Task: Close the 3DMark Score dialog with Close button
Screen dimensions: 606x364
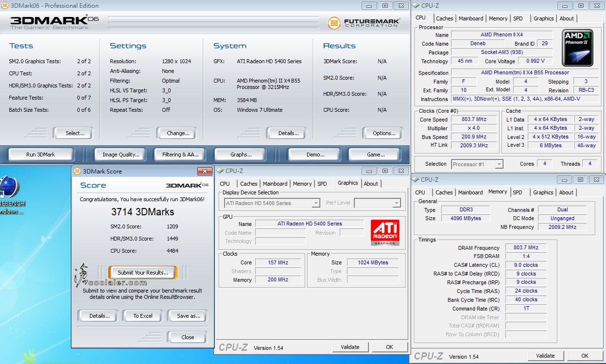Action: [188, 337]
